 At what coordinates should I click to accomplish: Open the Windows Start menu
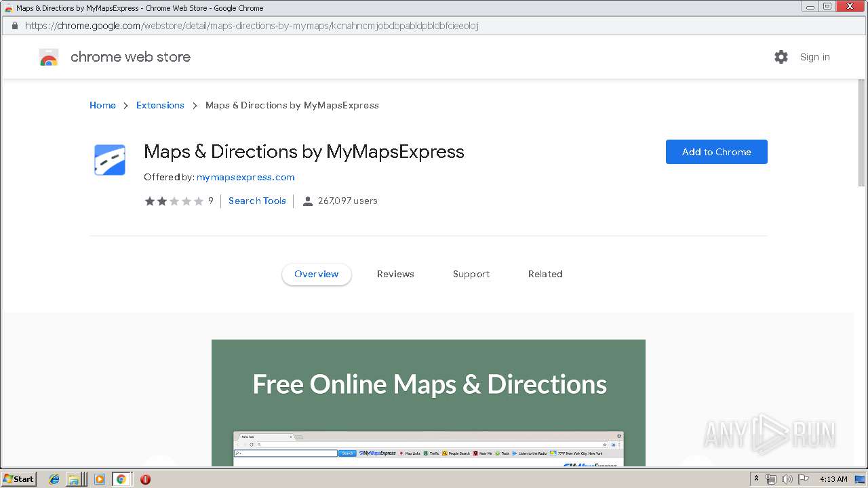19,479
